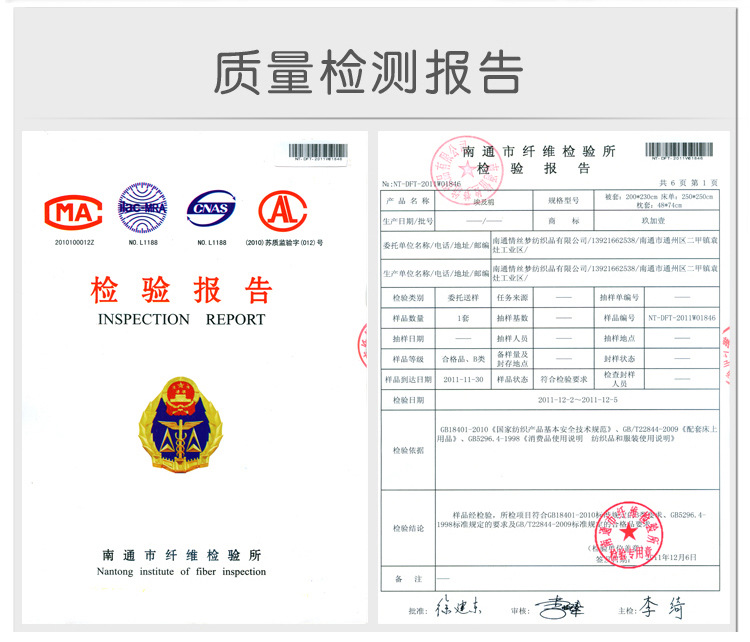Click the 批准 approver signature
750x642 pixels.
(458, 607)
